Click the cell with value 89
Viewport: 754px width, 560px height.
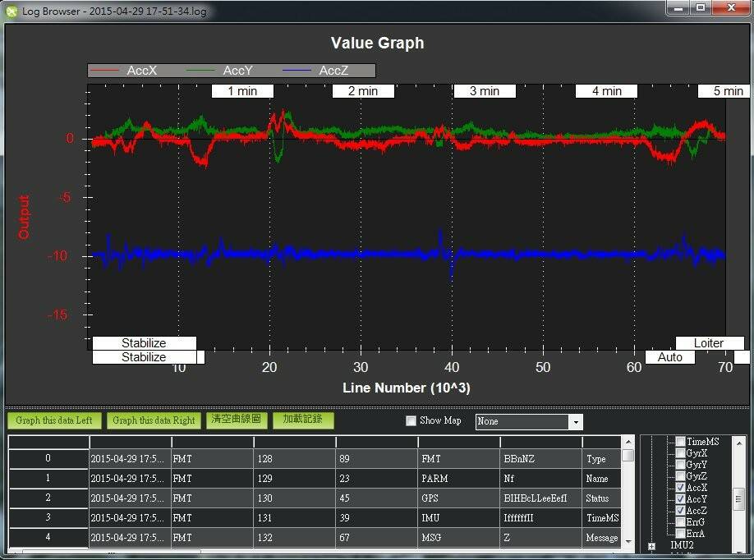click(376, 458)
